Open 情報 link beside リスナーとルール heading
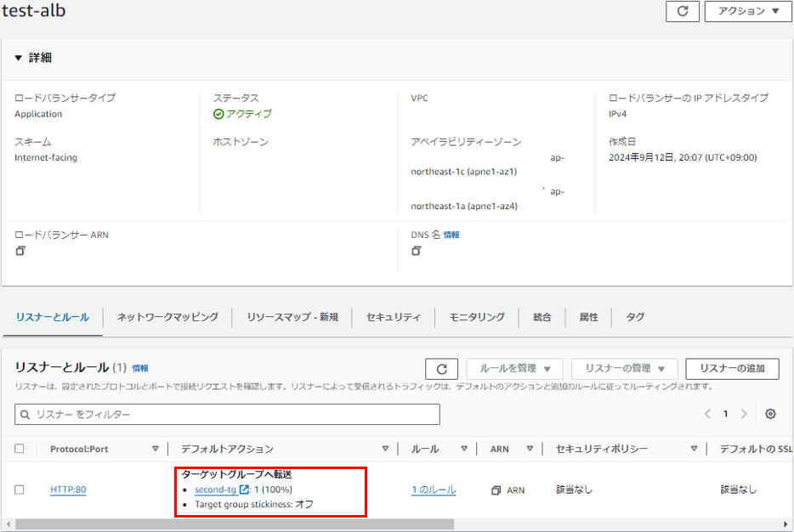794x532 pixels. pos(140,369)
